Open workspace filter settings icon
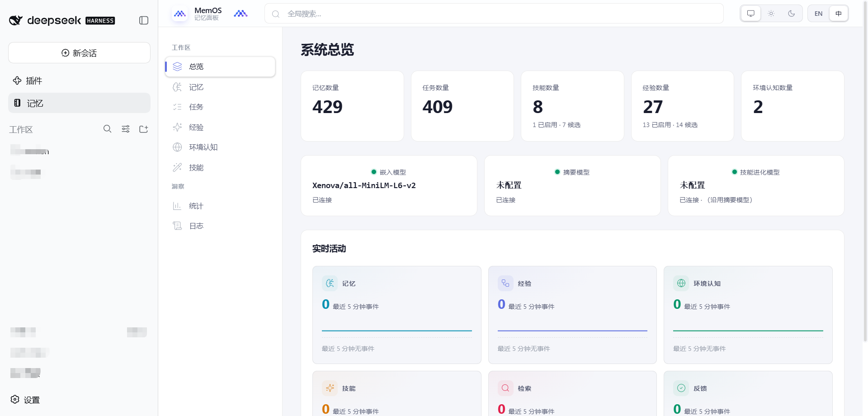868x416 pixels. (x=126, y=129)
